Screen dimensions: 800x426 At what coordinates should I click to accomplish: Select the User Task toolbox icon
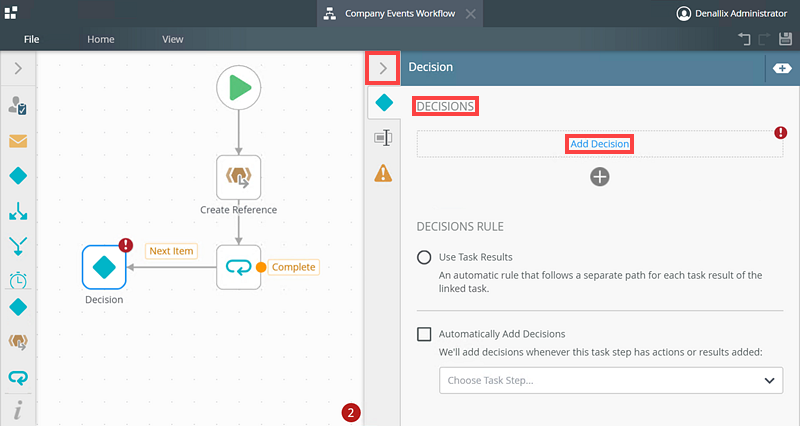pyautogui.click(x=18, y=105)
